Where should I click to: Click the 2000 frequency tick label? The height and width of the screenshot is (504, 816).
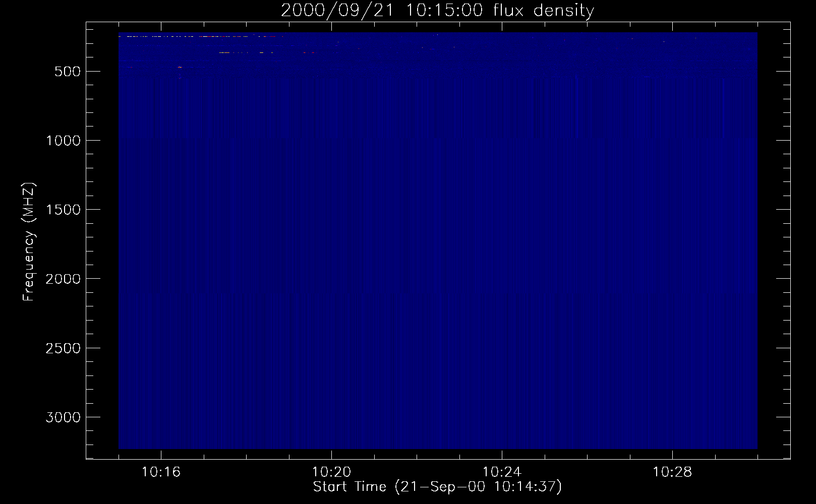click(63, 279)
